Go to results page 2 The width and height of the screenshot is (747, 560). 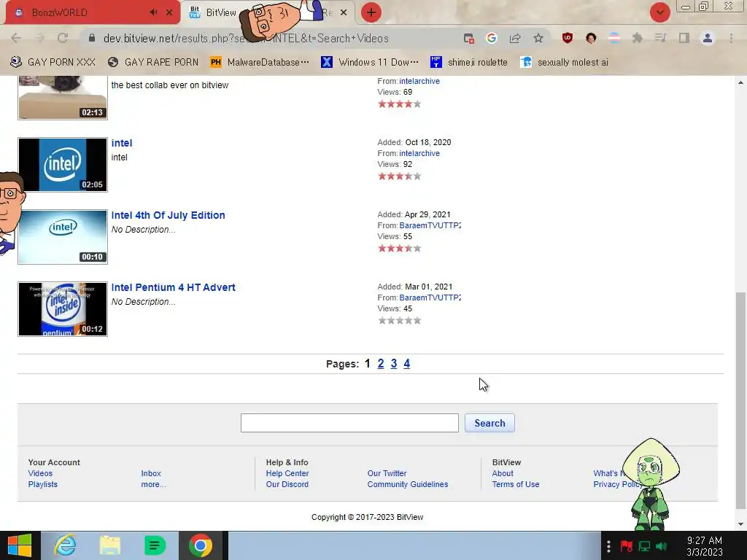(x=381, y=364)
